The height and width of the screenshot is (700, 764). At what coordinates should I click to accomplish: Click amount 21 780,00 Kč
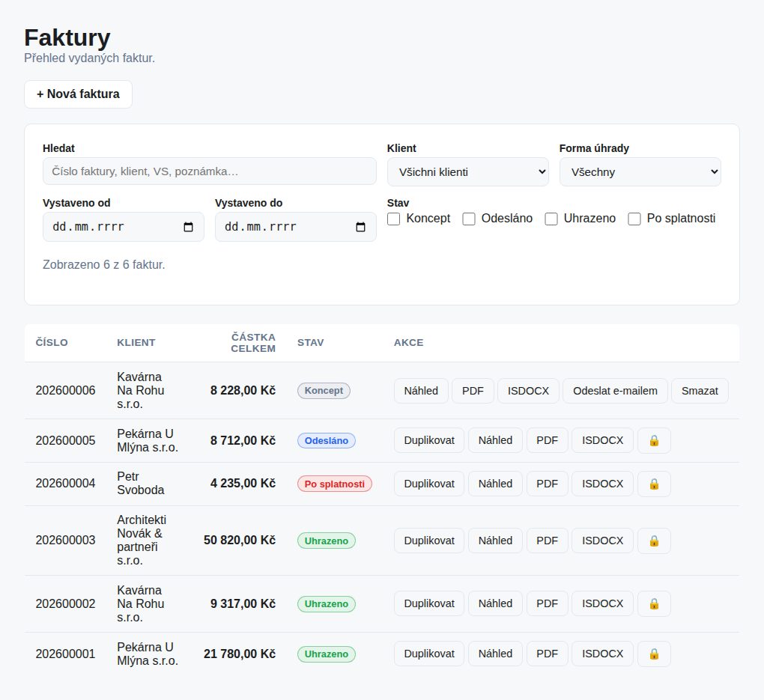point(239,654)
